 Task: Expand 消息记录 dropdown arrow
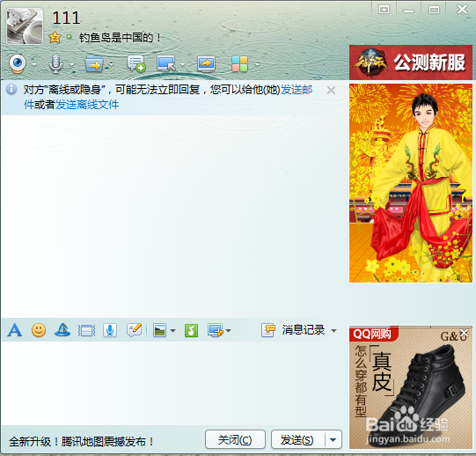(x=333, y=330)
